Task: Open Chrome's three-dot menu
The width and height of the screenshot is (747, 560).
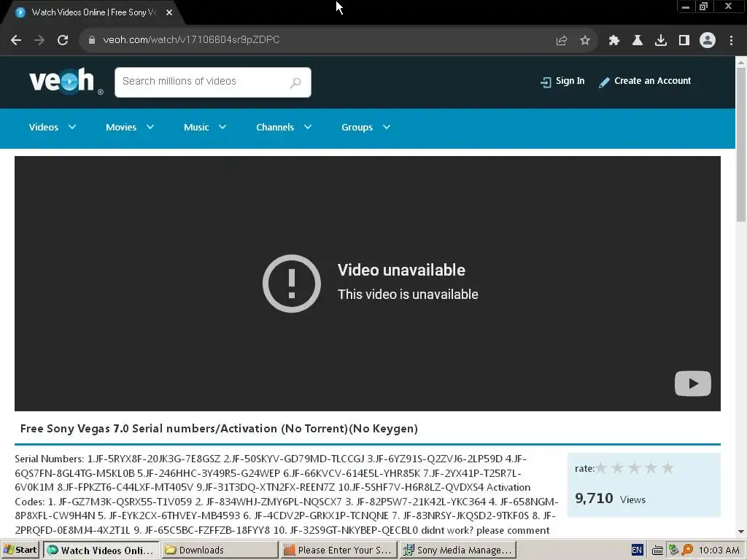Action: [x=731, y=41]
